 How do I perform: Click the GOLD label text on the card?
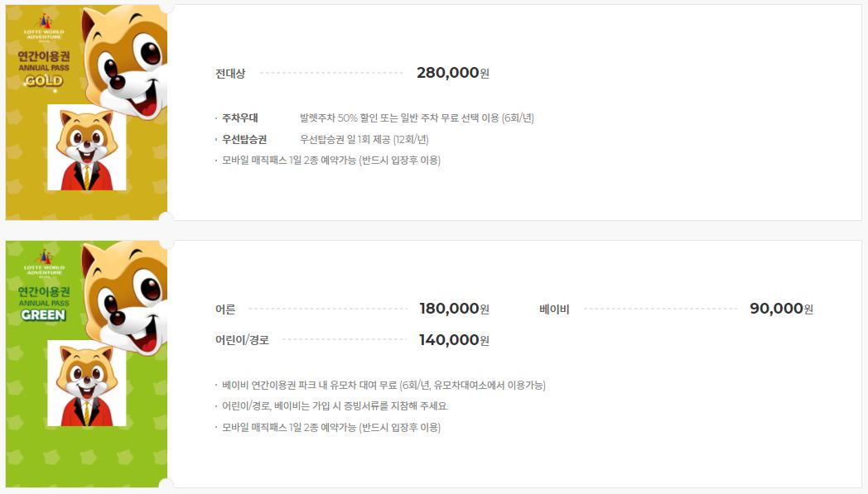tap(44, 81)
